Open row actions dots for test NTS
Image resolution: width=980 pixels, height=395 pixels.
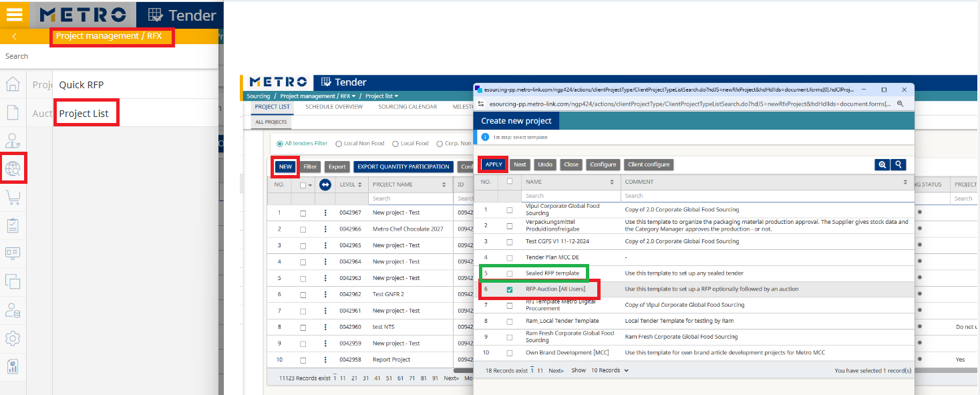pos(325,327)
